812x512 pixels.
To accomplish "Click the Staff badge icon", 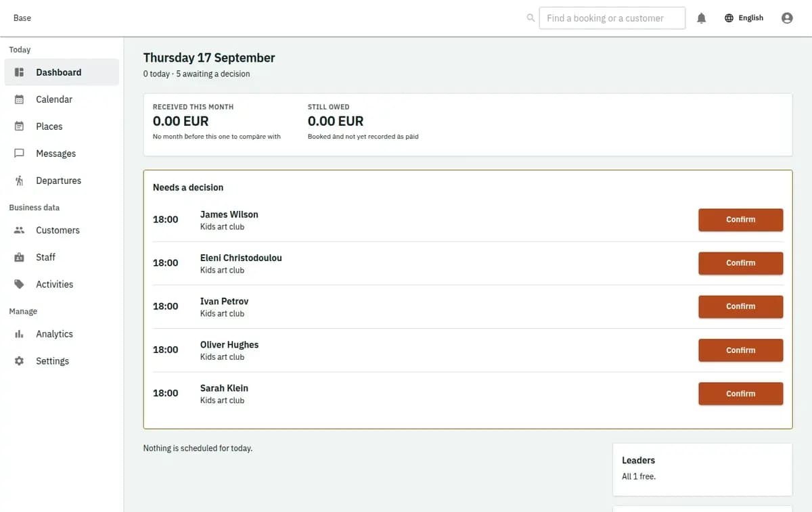I will pos(20,257).
